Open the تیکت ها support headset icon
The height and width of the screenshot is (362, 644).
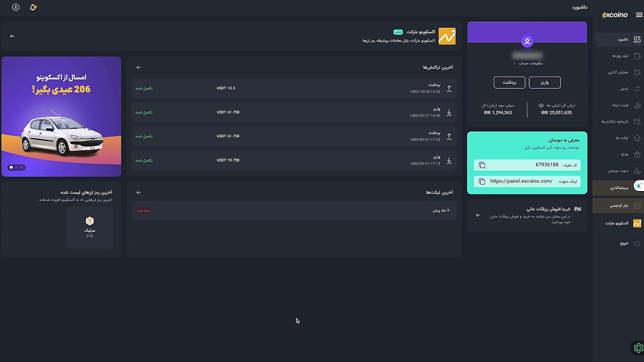click(x=637, y=138)
